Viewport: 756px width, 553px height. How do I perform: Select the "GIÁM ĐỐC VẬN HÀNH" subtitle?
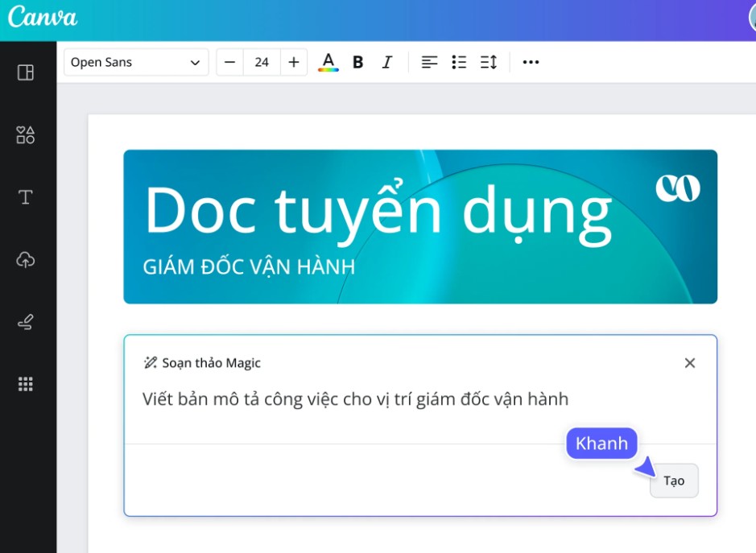coord(249,267)
